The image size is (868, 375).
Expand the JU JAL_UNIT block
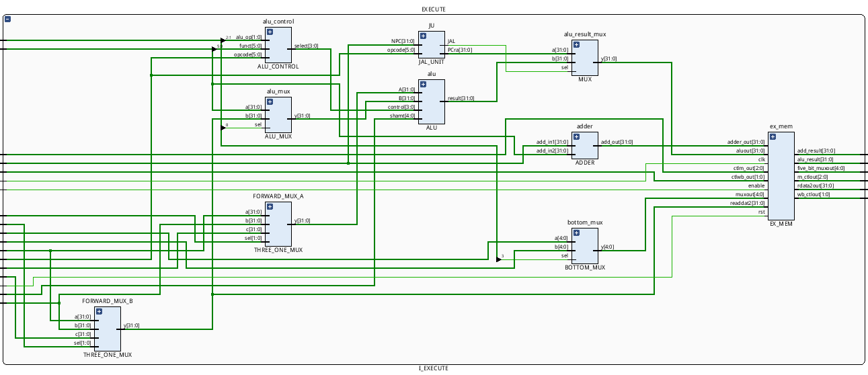click(x=423, y=36)
